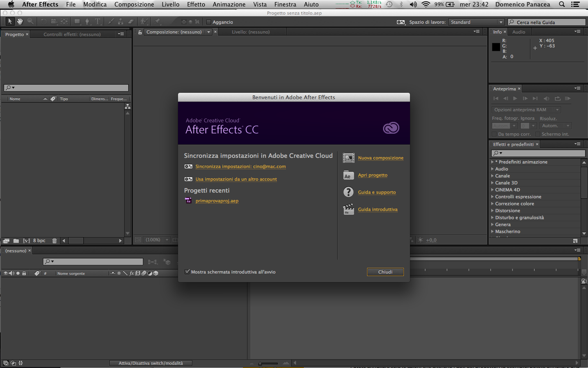Expand the CINEMA 4D effects category
This screenshot has height=368, width=588.
492,190
